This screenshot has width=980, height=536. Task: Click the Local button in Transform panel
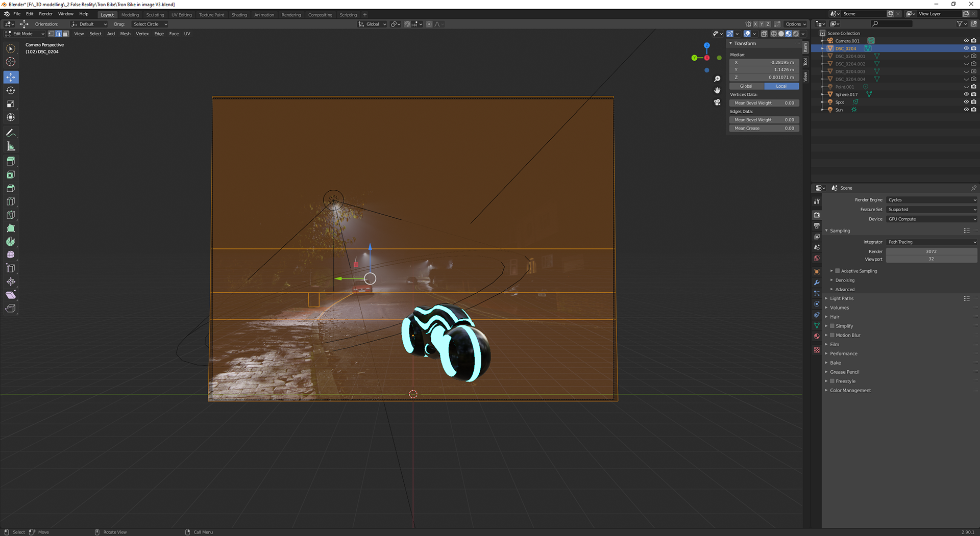click(781, 86)
